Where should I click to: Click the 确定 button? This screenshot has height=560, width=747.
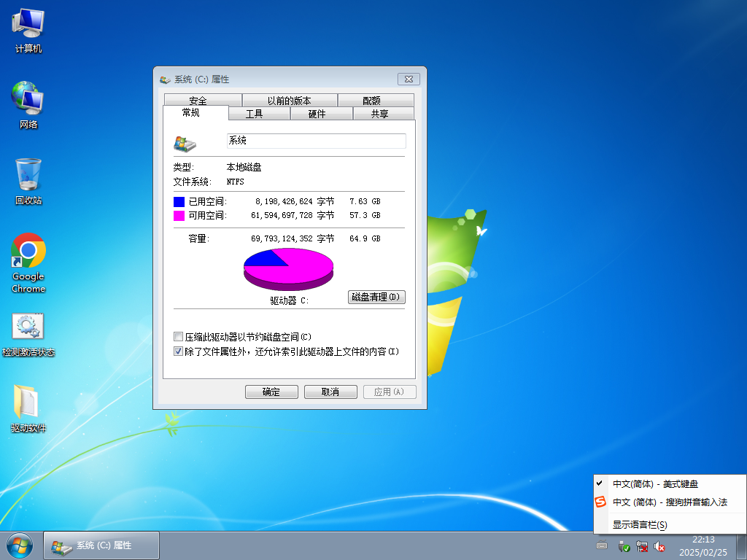pos(271,392)
